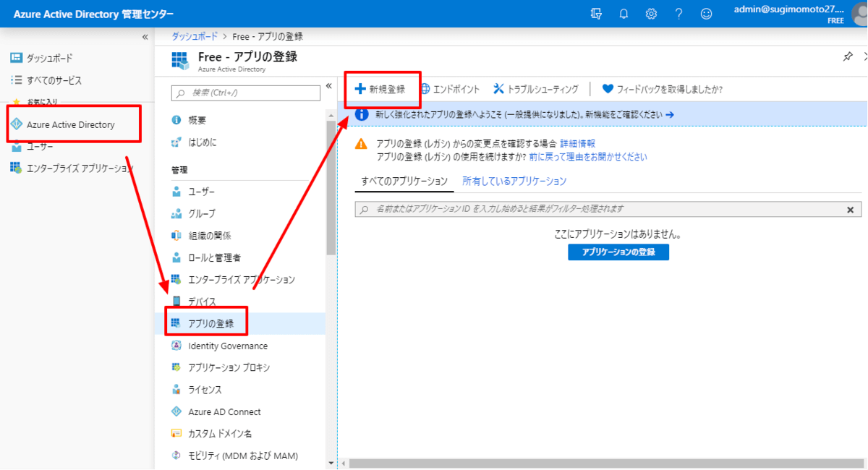Click the blade menu search field
The height and width of the screenshot is (470, 868).
[x=245, y=93]
